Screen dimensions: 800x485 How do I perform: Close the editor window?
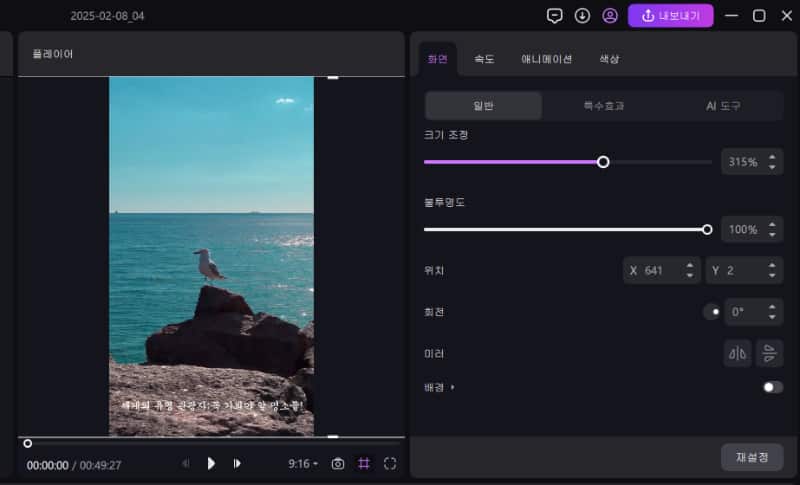click(x=787, y=16)
